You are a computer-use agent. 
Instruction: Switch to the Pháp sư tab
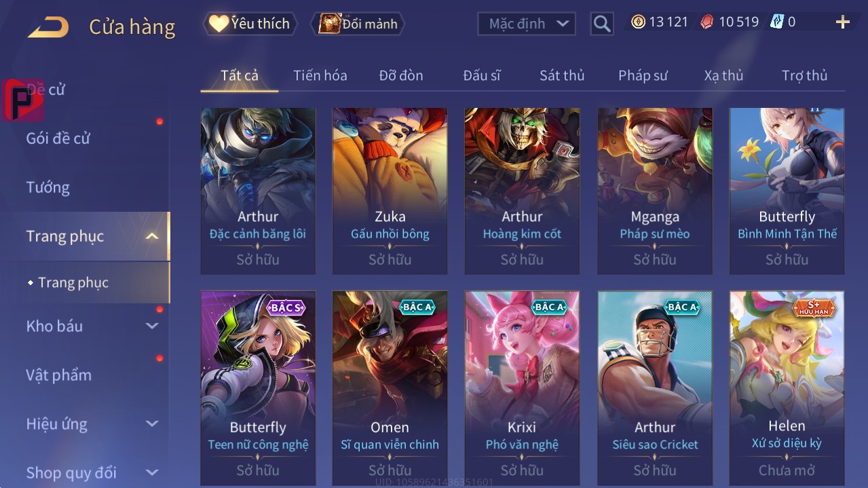[x=643, y=75]
